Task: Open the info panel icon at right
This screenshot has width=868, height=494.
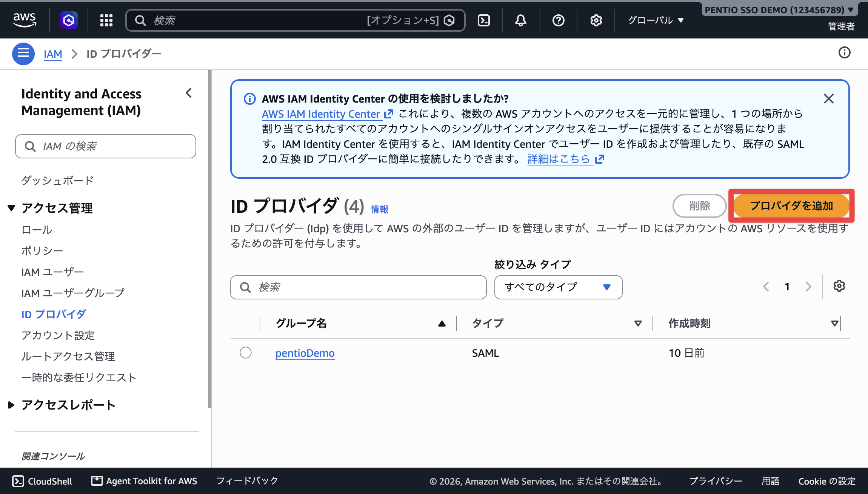Action: click(845, 53)
